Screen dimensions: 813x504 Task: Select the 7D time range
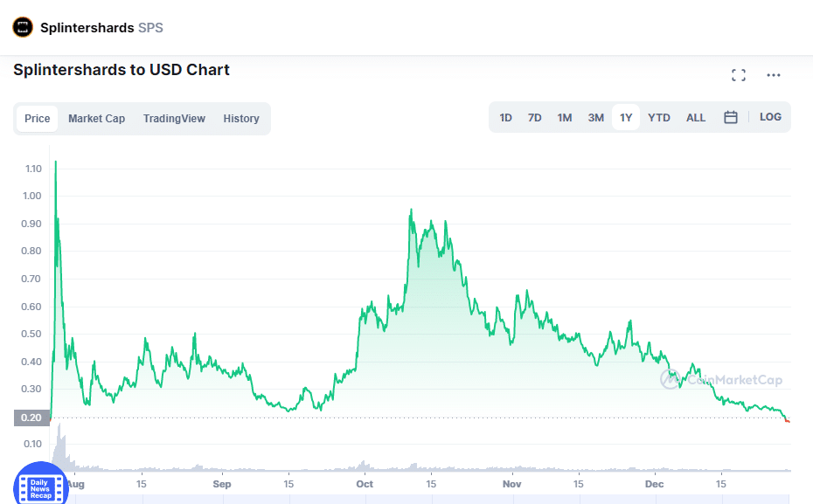[x=534, y=118]
